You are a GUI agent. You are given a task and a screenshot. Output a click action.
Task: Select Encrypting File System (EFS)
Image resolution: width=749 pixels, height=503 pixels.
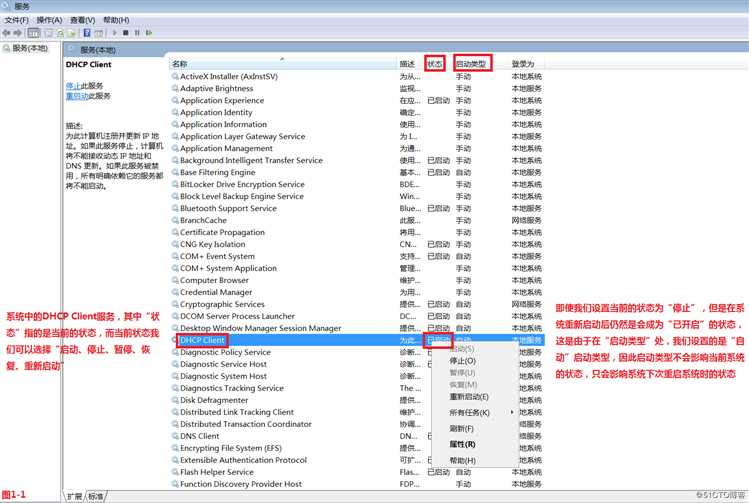click(x=231, y=448)
